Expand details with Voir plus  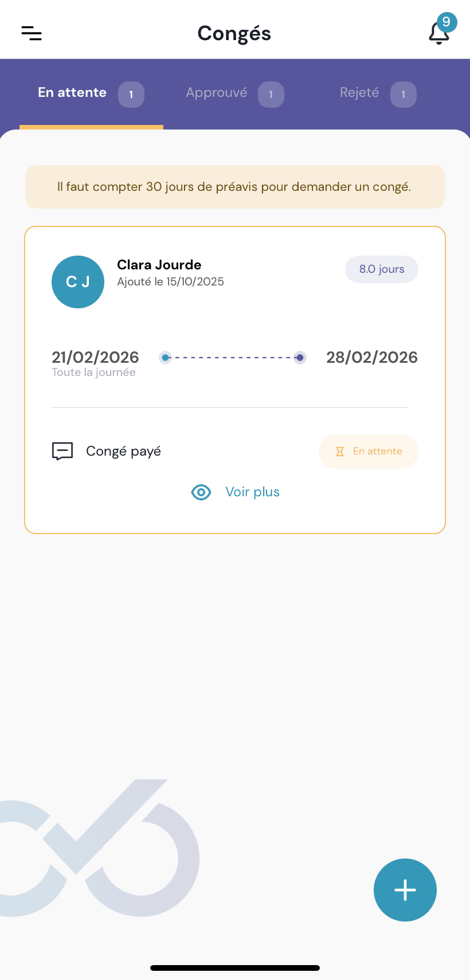252,492
